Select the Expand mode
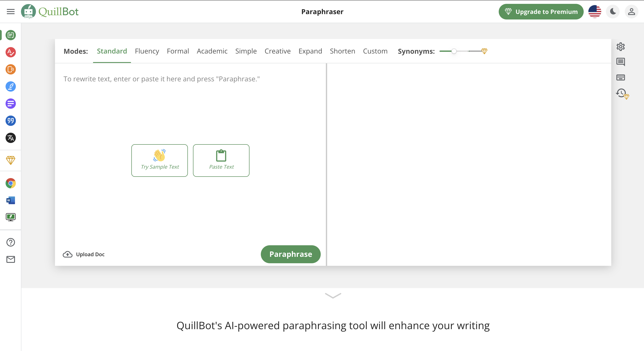 310,51
